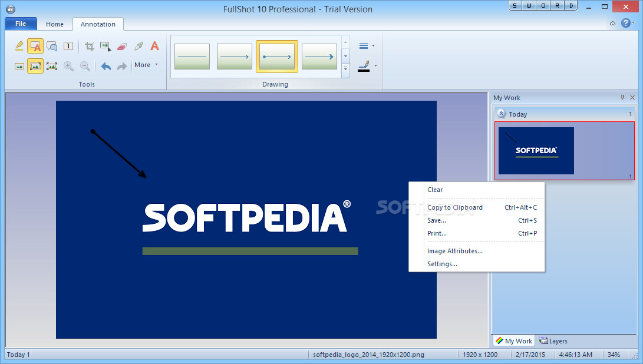
Task: Select the Crop tool
Action: pyautogui.click(x=90, y=46)
